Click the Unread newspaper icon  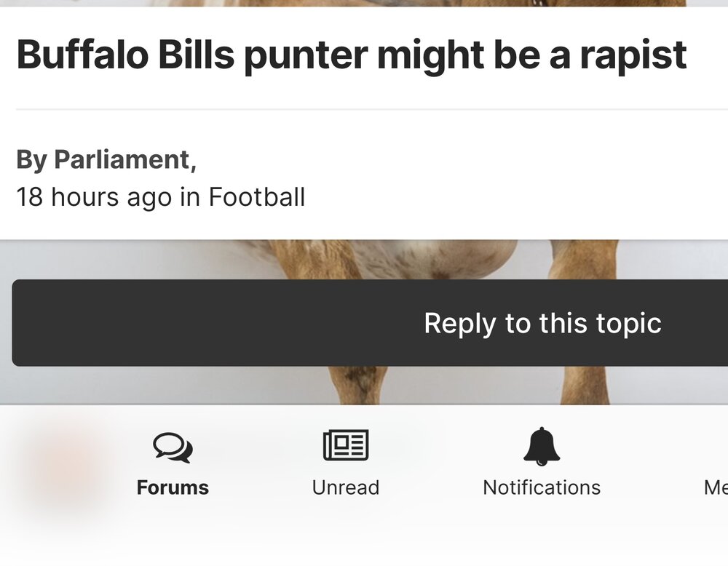(x=346, y=445)
